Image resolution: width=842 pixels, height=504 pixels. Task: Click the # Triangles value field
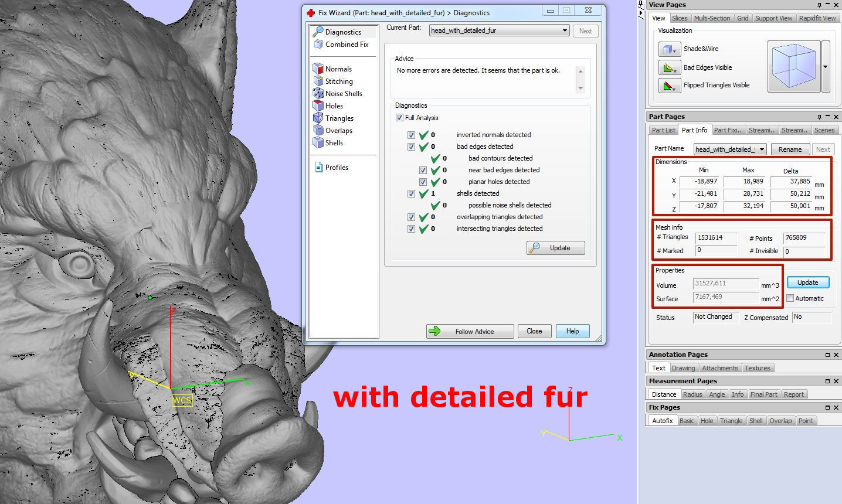716,238
